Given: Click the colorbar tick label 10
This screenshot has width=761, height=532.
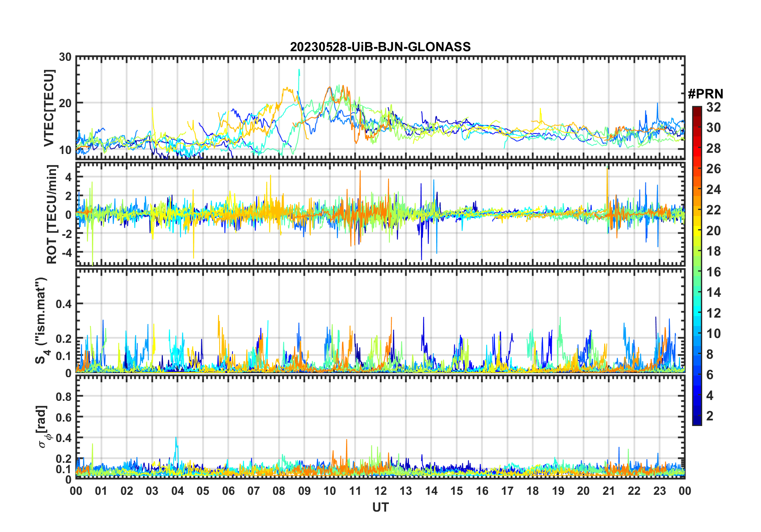Looking at the screenshot, I should [713, 334].
